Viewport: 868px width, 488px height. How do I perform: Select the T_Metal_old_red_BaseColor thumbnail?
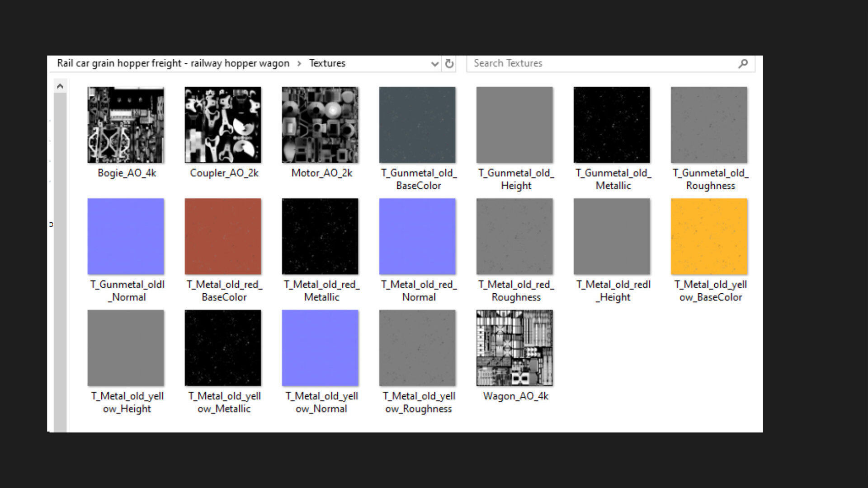[223, 236]
